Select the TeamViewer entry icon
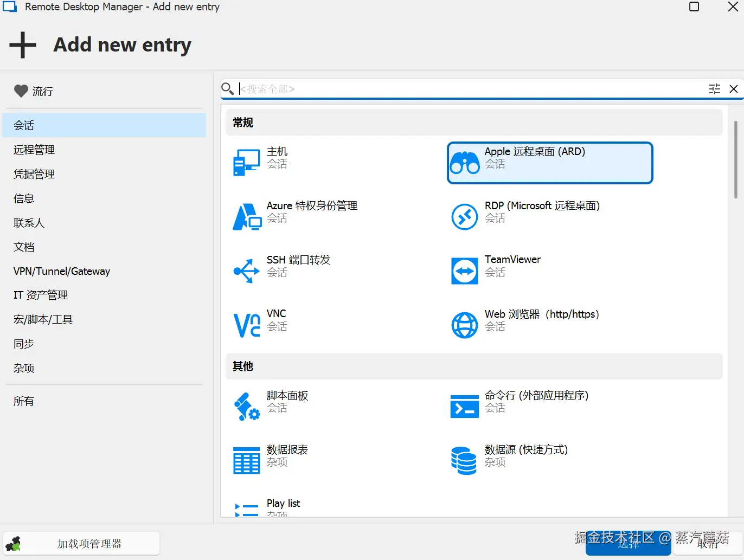 [465, 271]
